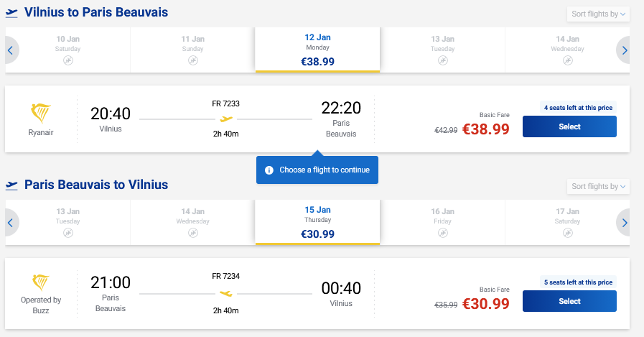Image resolution: width=644 pixels, height=337 pixels.
Task: Click the 16 Jan Friday return date
Action: [x=442, y=222]
